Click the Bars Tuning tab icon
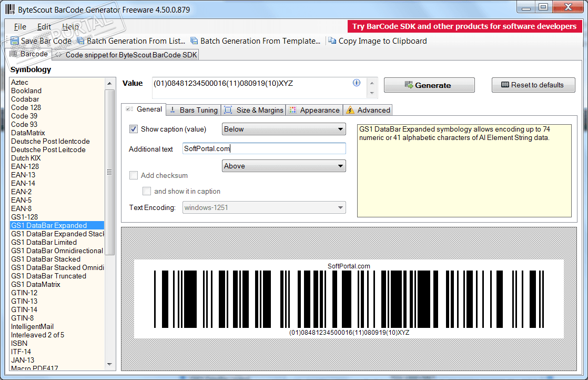The image size is (588, 380). (173, 110)
